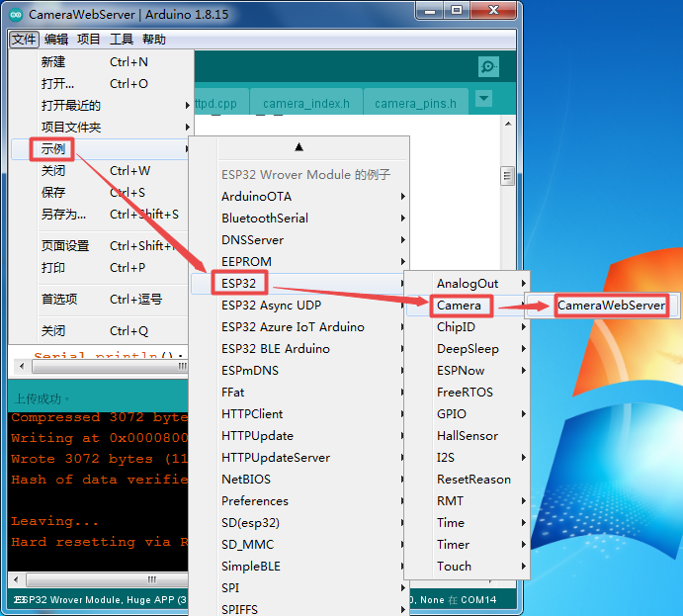This screenshot has width=683, height=616.
Task: Open the 项目 menu
Action: click(x=89, y=40)
